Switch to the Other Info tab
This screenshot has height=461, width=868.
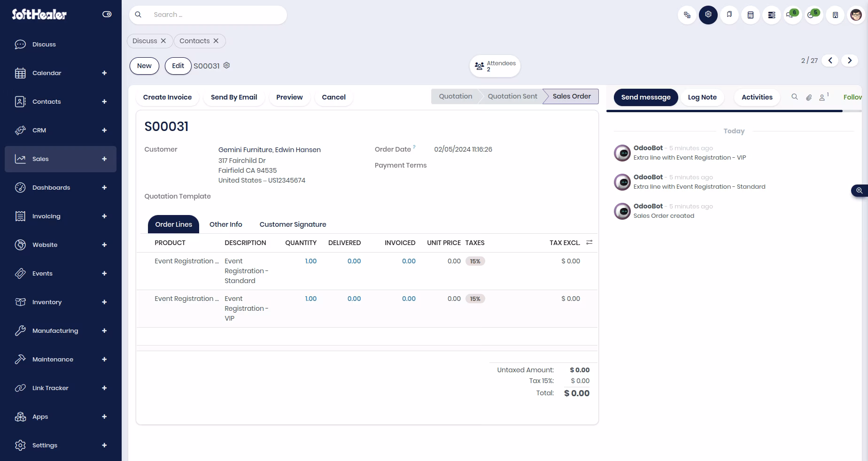click(226, 224)
